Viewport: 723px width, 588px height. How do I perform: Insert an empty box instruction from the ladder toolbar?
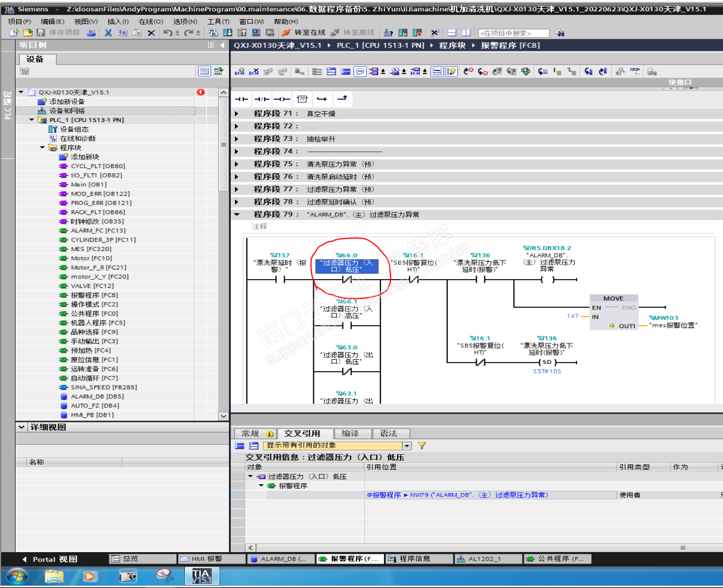pos(302,99)
